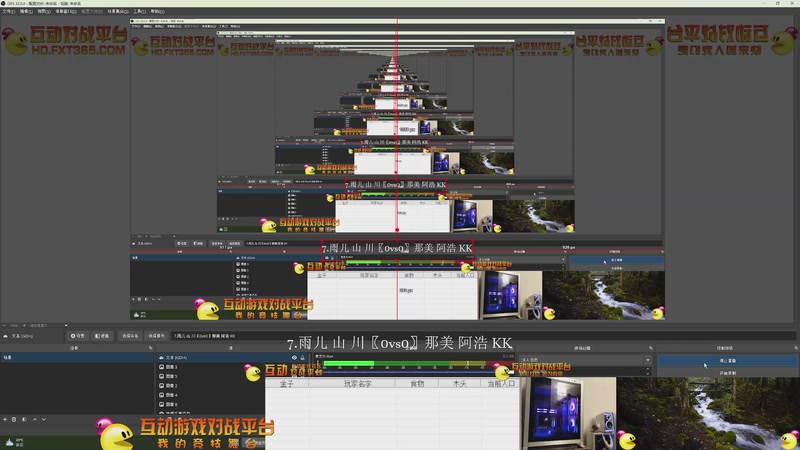Open scene filters from the scenes toolbar icon
800x450 pixels.
pos(24,419)
